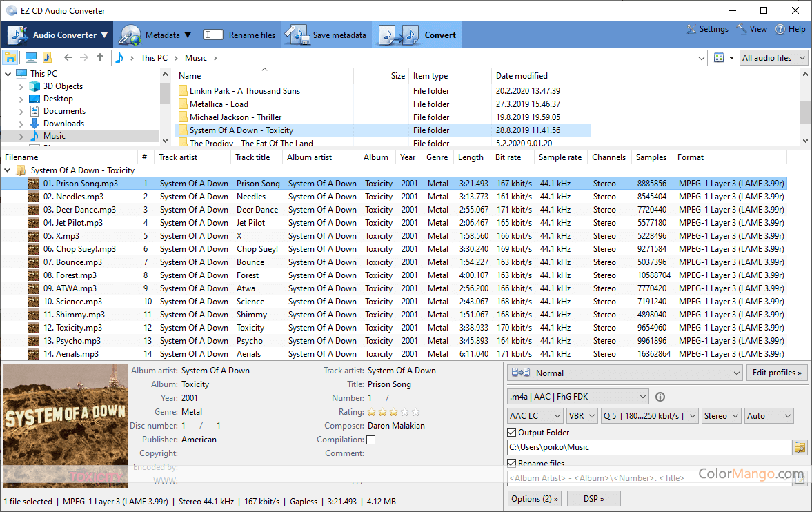812x512 pixels.
Task: Go forward with the right arrow
Action: [x=84, y=57]
